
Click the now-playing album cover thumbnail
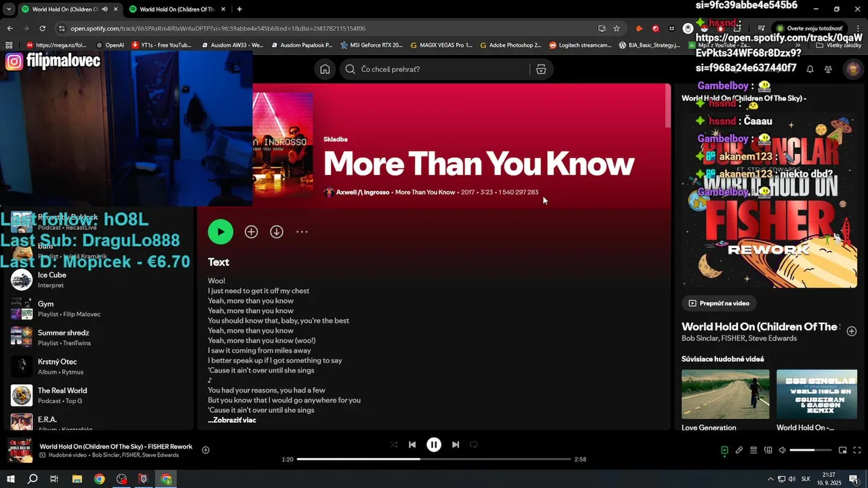point(20,450)
